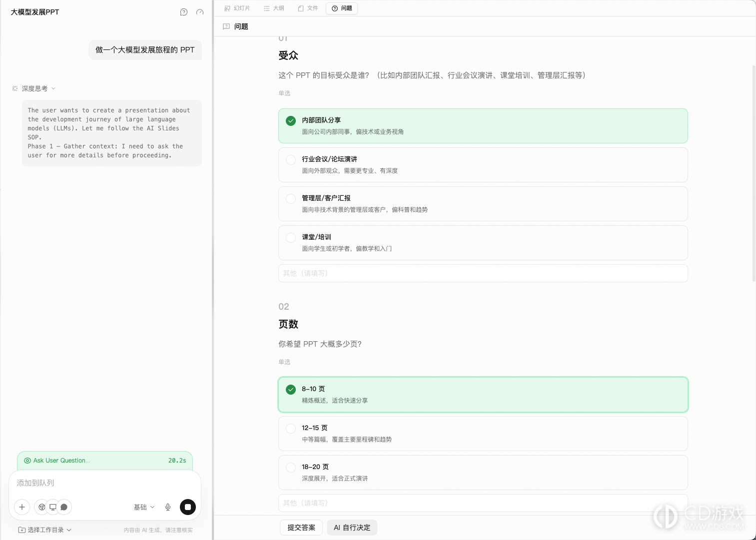Pick the 18–20 页 page count
This screenshot has width=756, height=540.
pos(483,473)
